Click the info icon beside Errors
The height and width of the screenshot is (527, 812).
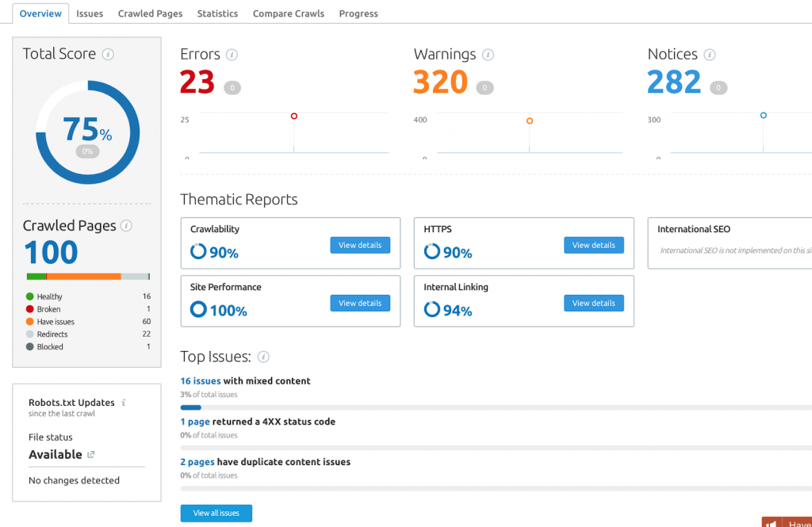point(232,55)
